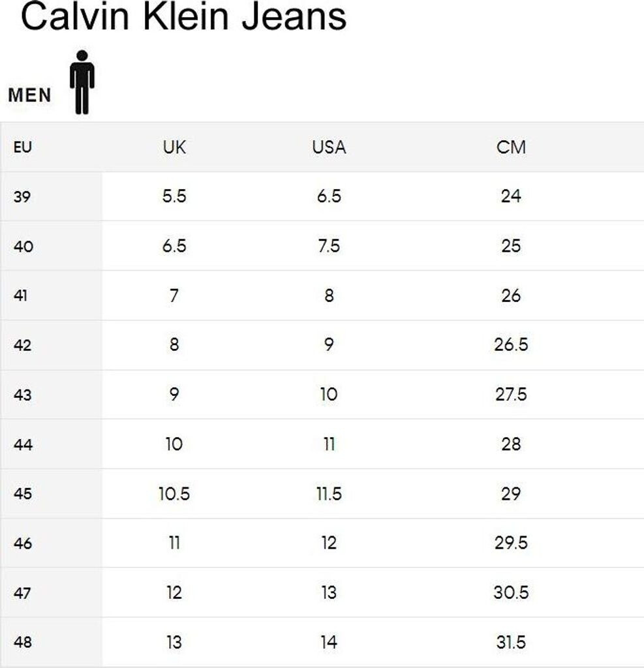Viewport: 644px width, 668px height.
Task: Select the UK 6.5 size cell
Action: 174,246
